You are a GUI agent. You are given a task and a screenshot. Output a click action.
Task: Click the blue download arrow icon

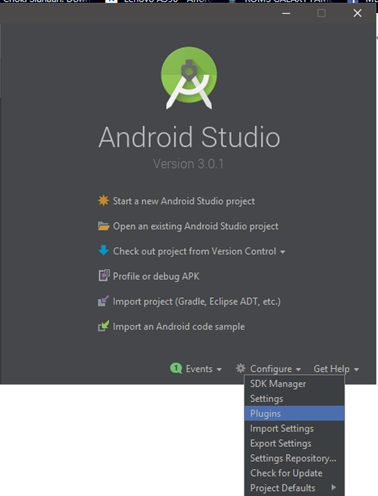click(103, 250)
